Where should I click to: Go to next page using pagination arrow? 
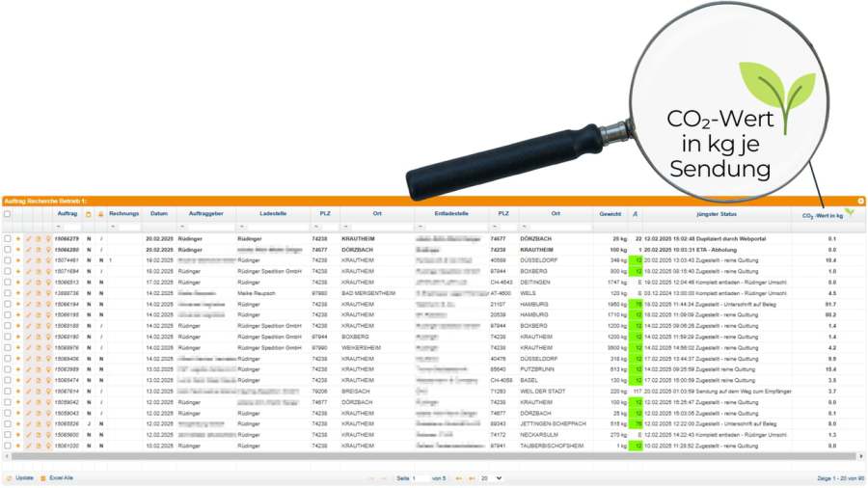coord(459,478)
